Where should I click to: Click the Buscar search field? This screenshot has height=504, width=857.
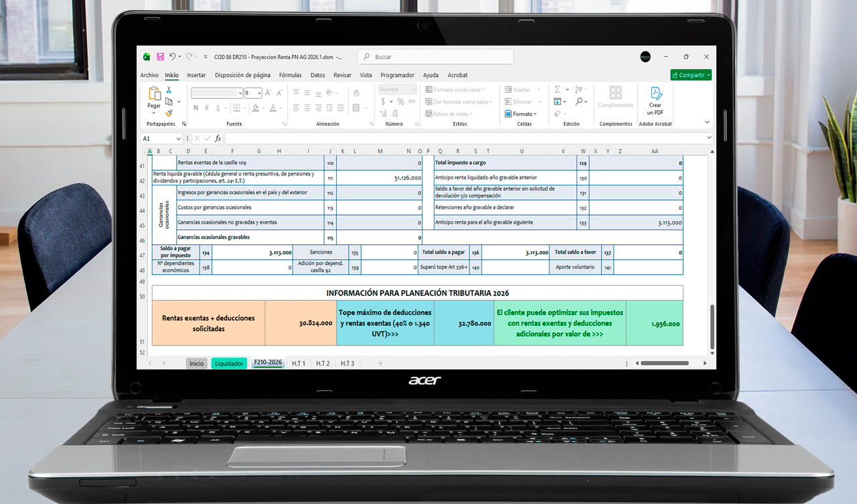click(435, 57)
